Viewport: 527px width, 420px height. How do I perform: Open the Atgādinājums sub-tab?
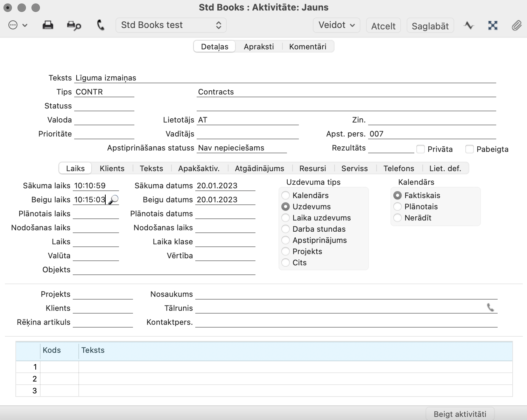point(260,168)
